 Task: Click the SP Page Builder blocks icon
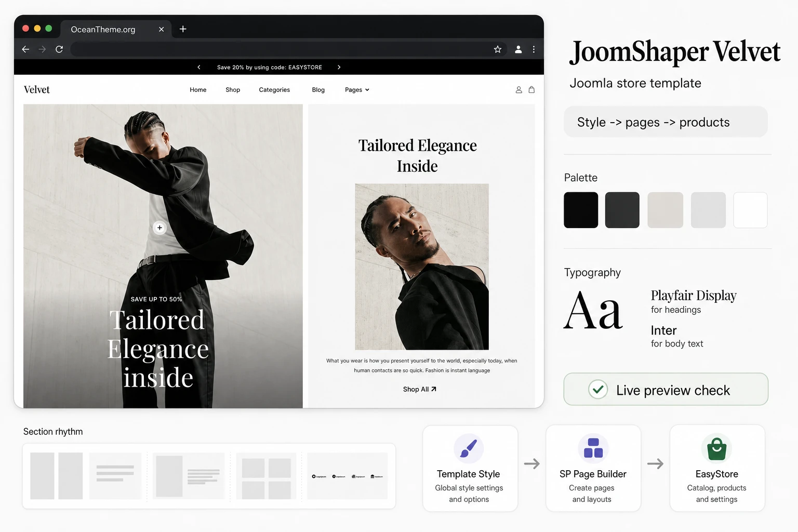tap(593, 448)
